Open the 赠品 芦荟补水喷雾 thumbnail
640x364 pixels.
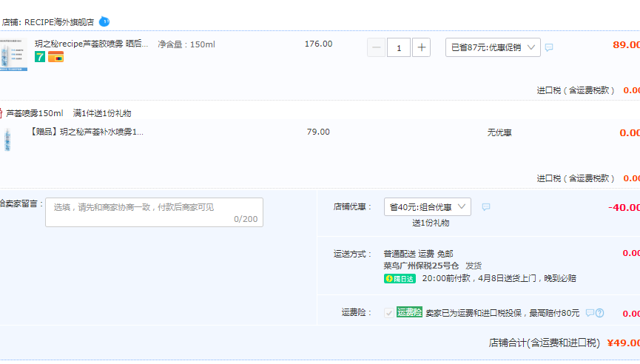coord(7,139)
